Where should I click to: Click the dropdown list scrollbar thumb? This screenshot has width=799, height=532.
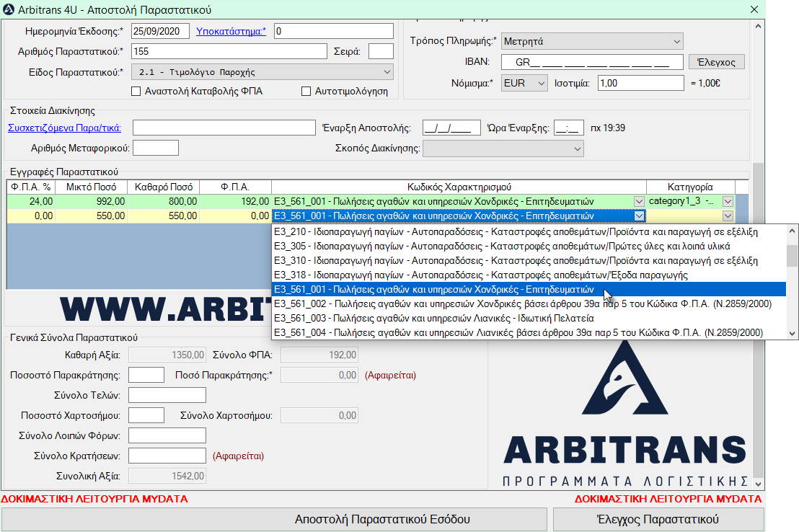(792, 256)
